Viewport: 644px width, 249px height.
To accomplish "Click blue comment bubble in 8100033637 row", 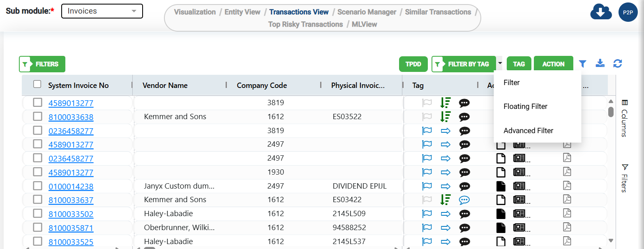I will pyautogui.click(x=464, y=200).
